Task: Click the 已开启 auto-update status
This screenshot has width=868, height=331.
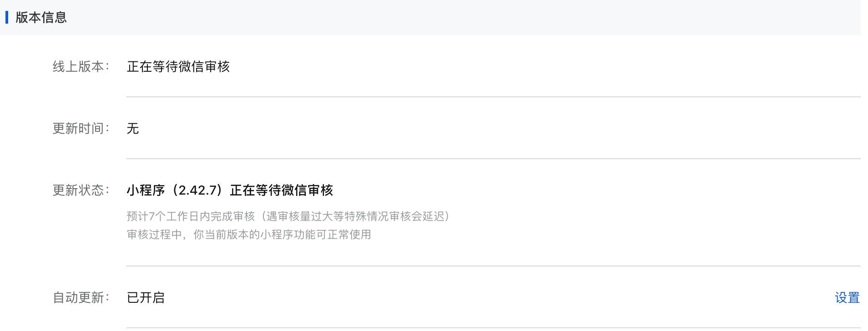Action: tap(146, 298)
